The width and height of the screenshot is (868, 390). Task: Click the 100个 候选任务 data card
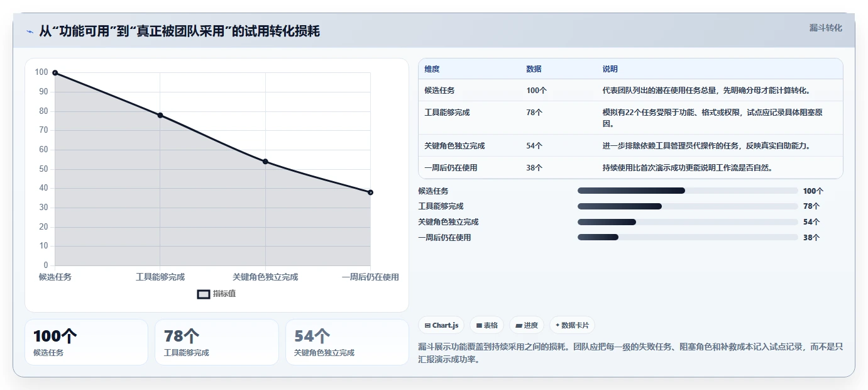click(x=86, y=342)
